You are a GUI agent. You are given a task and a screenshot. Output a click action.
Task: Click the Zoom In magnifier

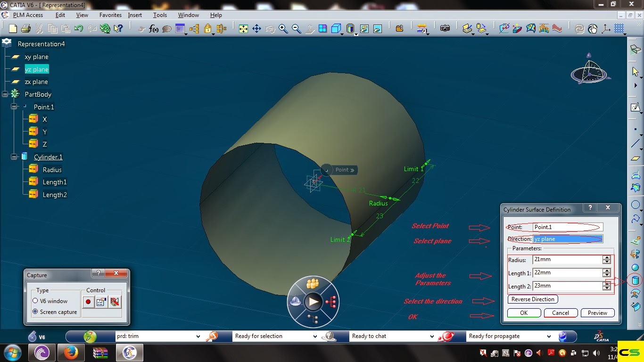[283, 29]
